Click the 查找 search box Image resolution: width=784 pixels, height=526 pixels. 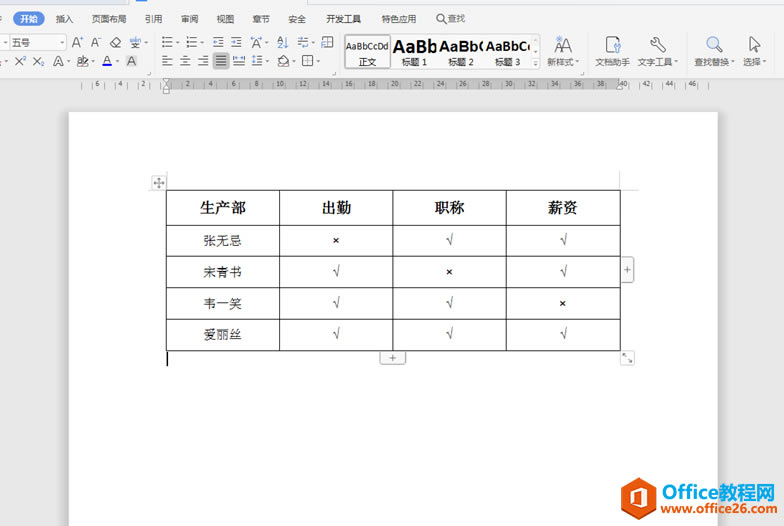pos(450,18)
